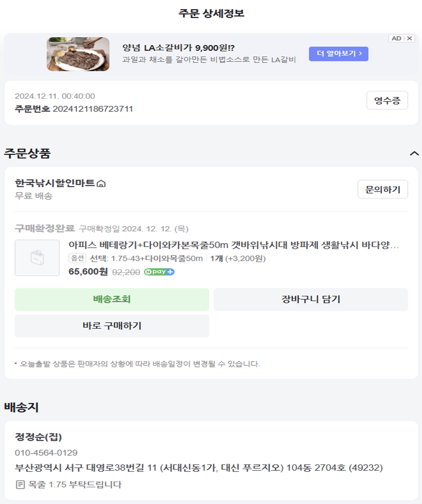Open the 아피스 베테랑기 product title

[234, 245]
